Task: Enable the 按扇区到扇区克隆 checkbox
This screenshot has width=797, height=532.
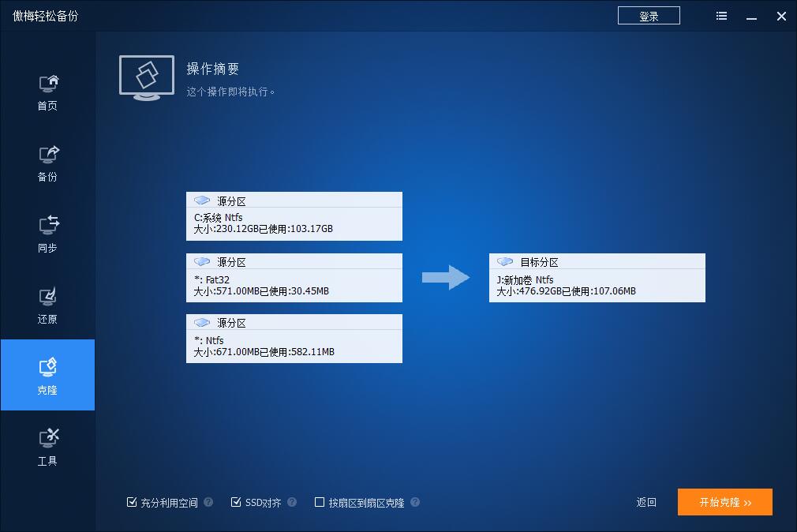Action: pyautogui.click(x=320, y=502)
